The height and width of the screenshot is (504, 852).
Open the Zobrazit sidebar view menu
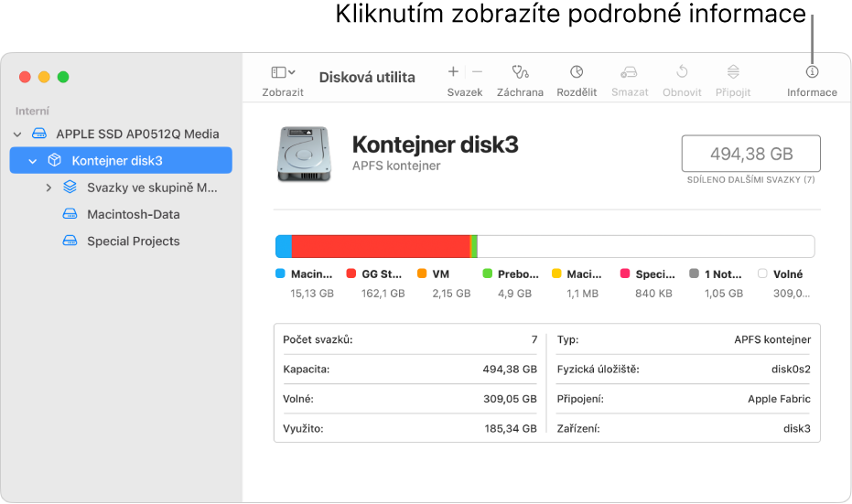click(x=283, y=72)
